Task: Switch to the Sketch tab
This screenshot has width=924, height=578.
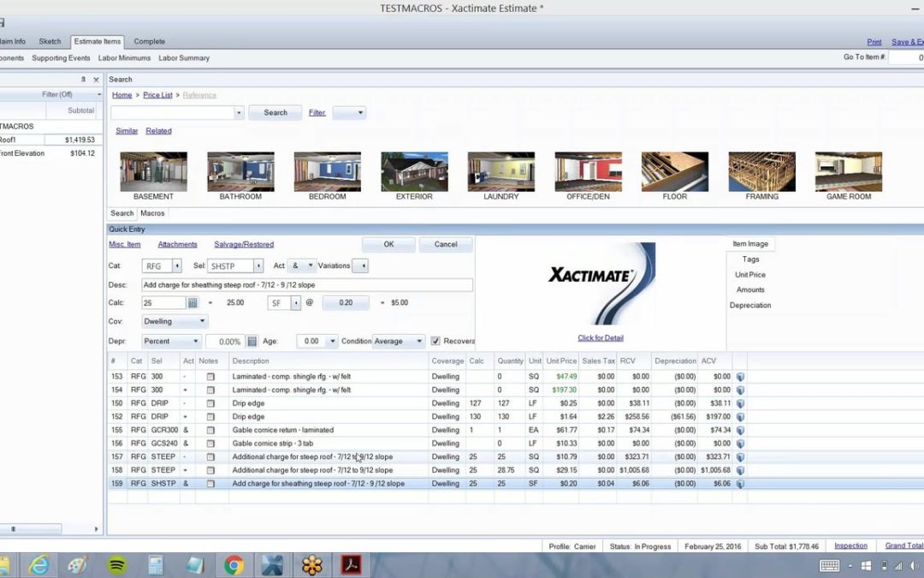Action: [x=50, y=42]
